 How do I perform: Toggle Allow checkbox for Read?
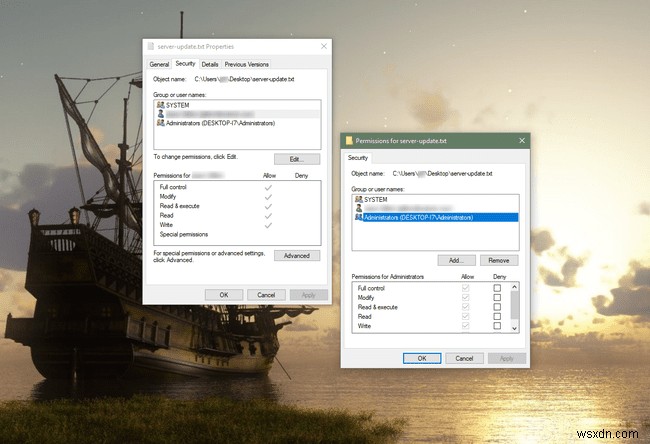466,316
